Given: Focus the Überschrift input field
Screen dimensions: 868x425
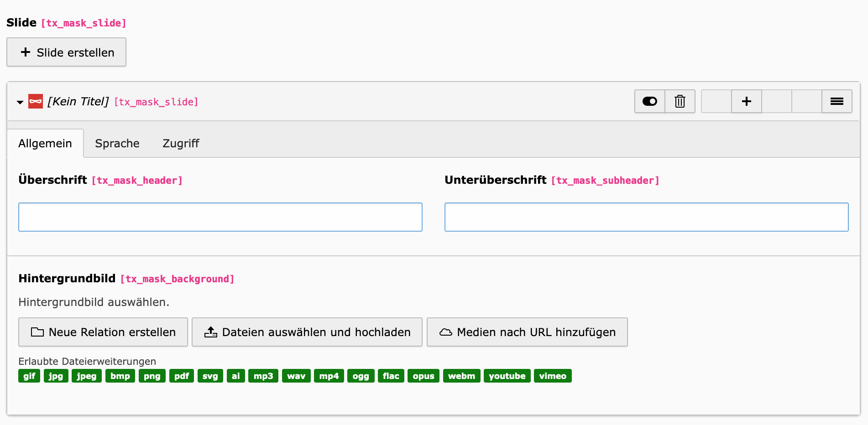Looking at the screenshot, I should coord(220,217).
